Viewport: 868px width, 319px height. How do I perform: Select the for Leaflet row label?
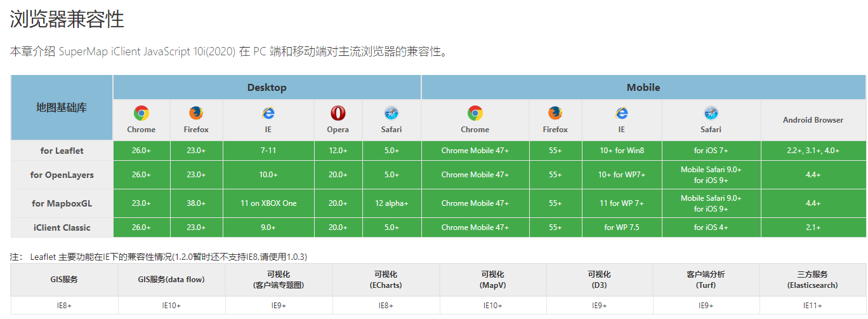(x=62, y=151)
